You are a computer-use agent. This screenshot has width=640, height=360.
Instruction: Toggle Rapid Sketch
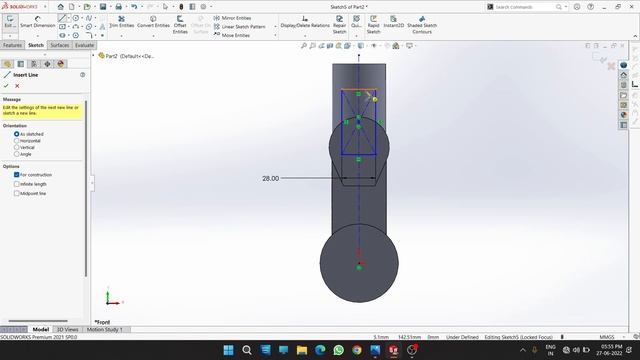373,24
